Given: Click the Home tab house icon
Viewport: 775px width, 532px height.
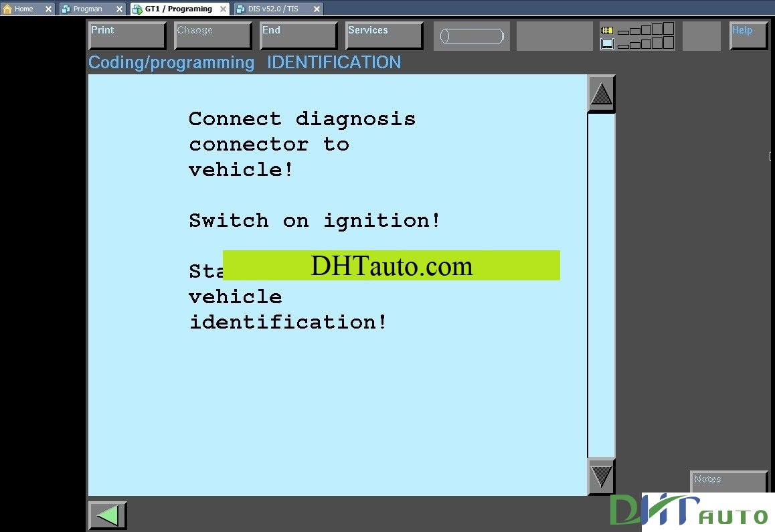Looking at the screenshot, I should [x=7, y=9].
